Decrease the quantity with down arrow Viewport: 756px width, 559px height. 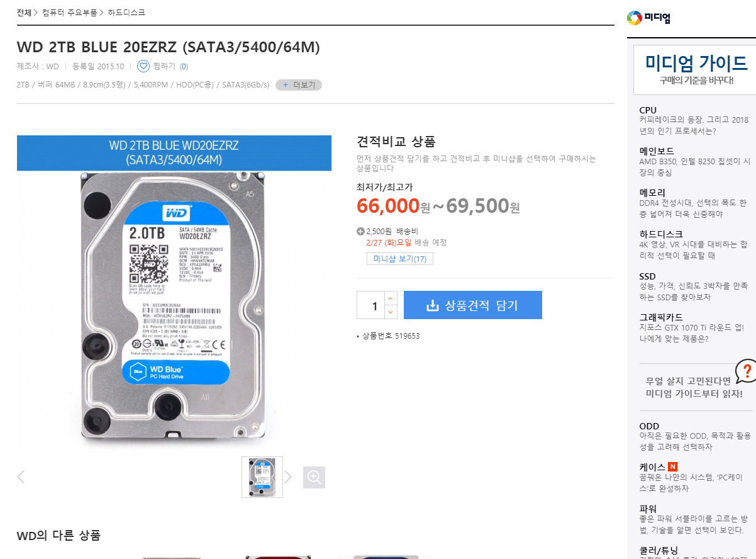[391, 312]
